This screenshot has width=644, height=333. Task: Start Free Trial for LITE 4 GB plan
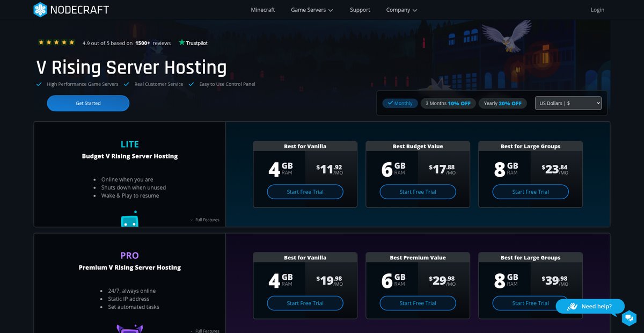[305, 192]
